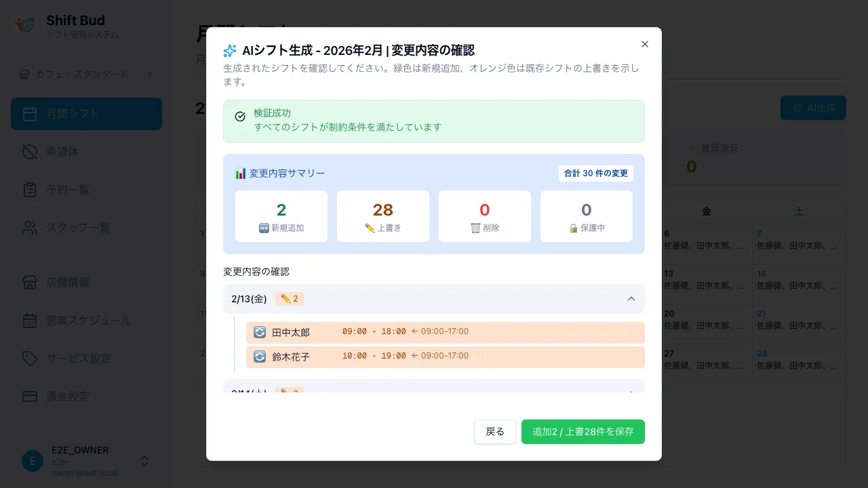Click the 店舗情報 shop icon
This screenshot has height=488, width=868.
30,283
